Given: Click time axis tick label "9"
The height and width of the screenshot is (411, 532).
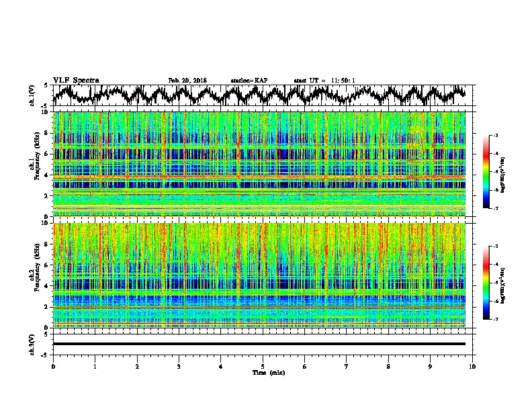Looking at the screenshot, I should pyautogui.click(x=430, y=366).
